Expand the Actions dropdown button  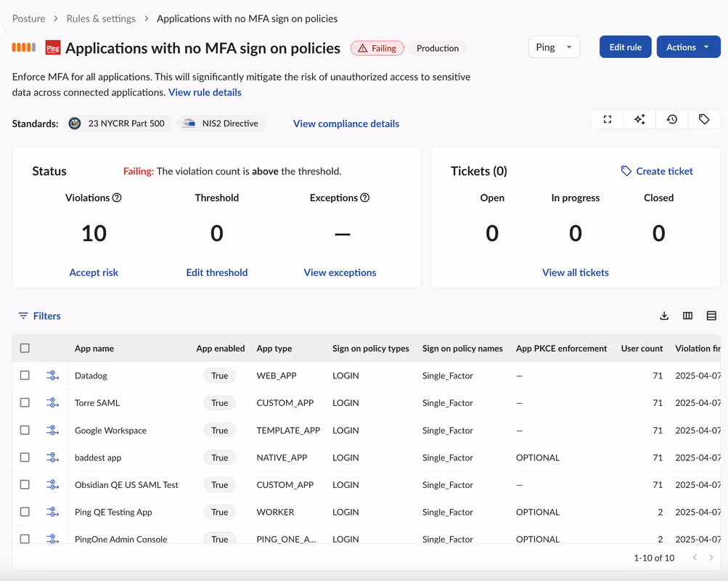tap(688, 47)
